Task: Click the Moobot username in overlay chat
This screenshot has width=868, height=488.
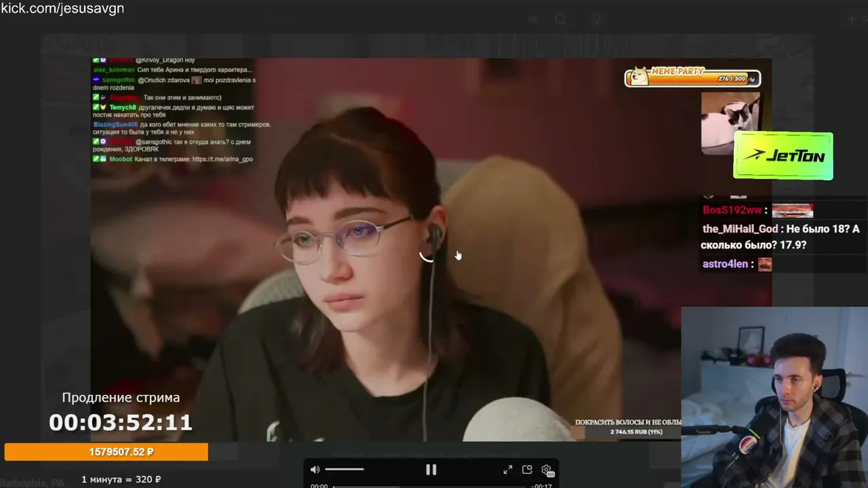Action: coord(121,159)
